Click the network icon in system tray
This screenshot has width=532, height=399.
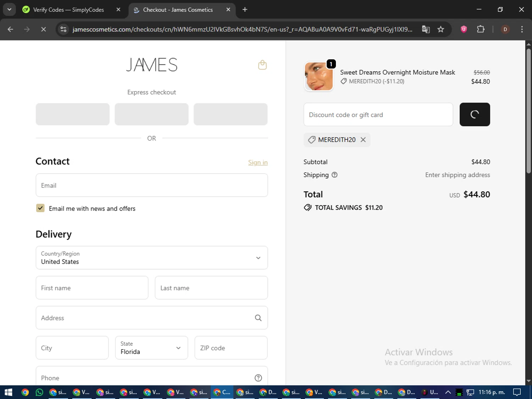coord(470,392)
